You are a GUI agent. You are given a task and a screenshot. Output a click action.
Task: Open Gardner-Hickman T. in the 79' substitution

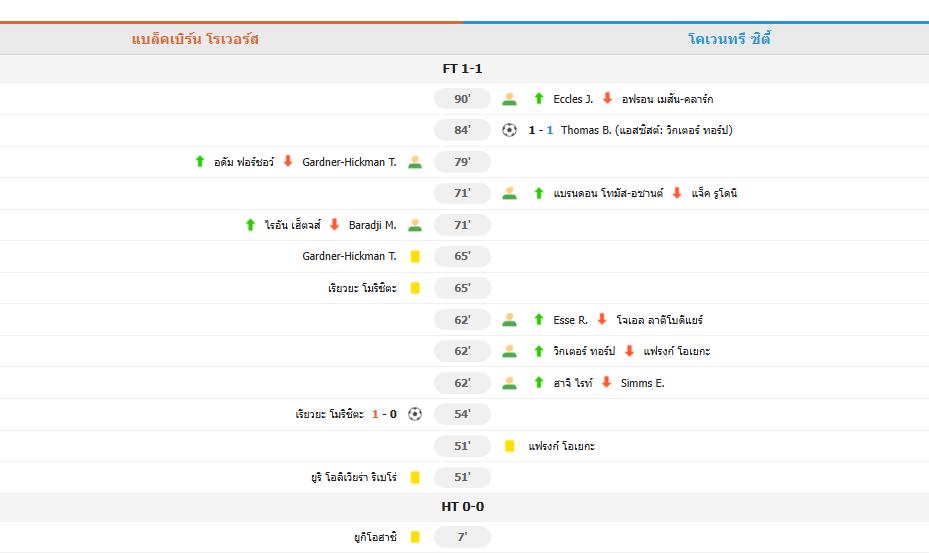349,162
